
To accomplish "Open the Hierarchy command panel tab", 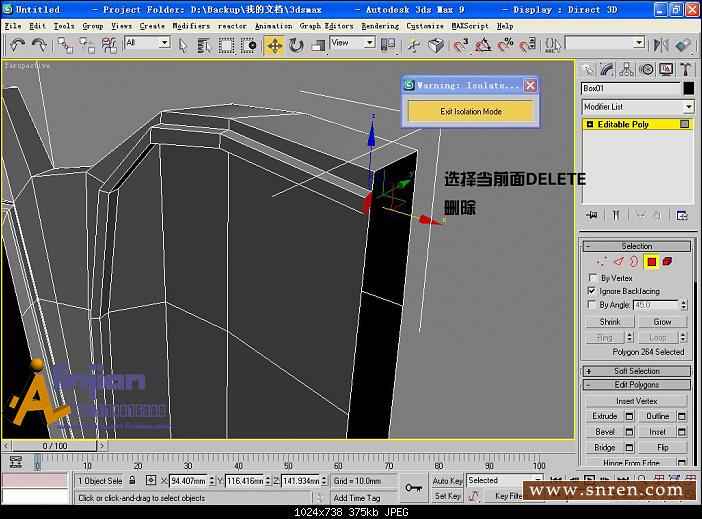I will tap(626, 69).
